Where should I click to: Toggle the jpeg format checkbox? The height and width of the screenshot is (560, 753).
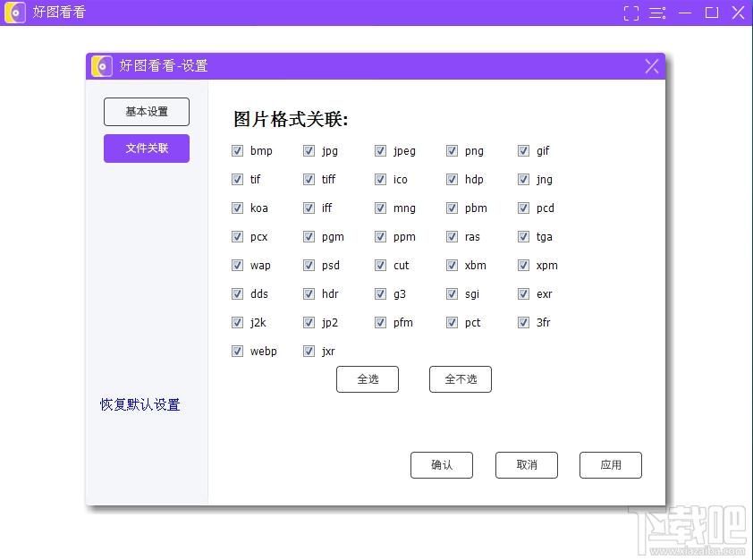pyautogui.click(x=380, y=151)
